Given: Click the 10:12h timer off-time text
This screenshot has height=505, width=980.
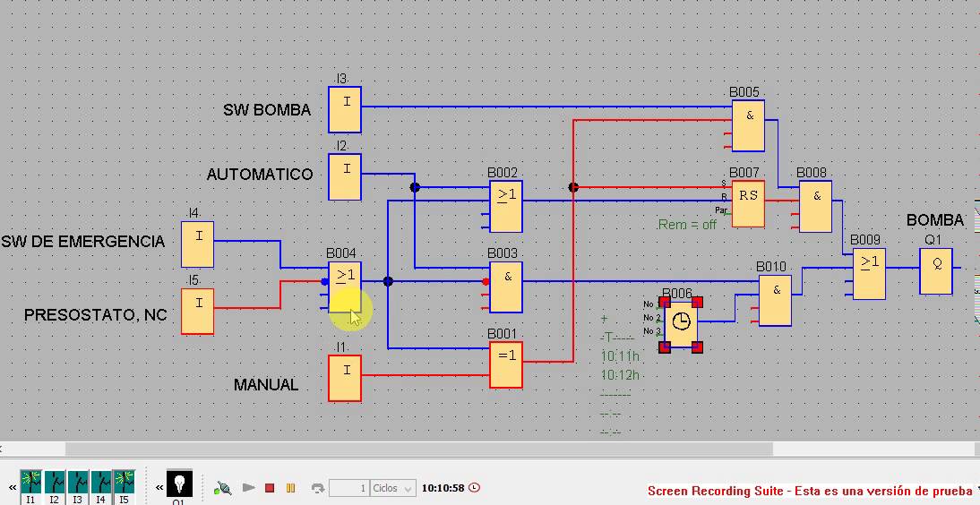Looking at the screenshot, I should [620, 375].
